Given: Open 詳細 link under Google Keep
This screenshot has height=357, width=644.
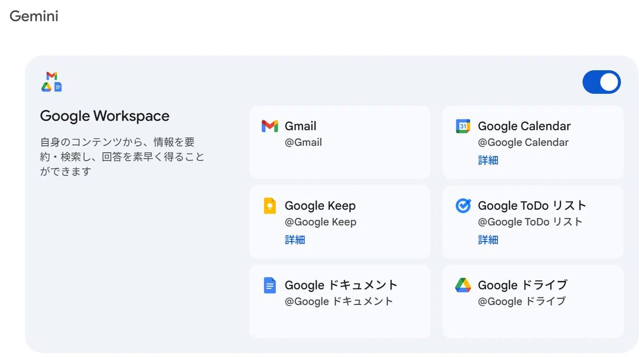Looking at the screenshot, I should [x=295, y=240].
